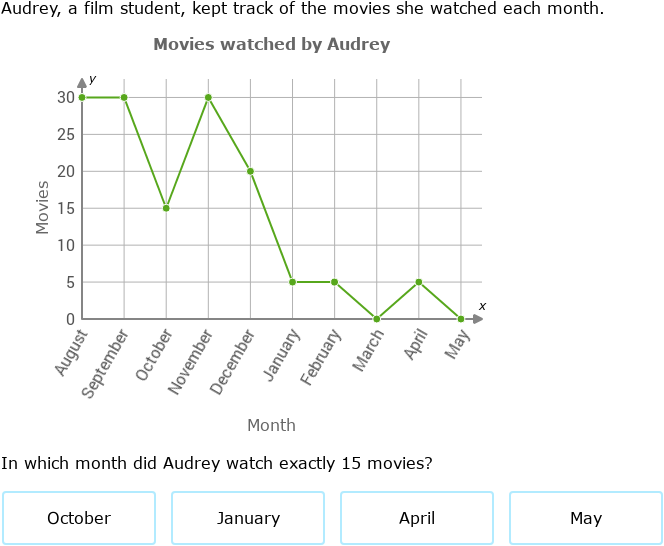
Task: Click the chart title 'Movies watched by Audrey'
Action: (x=271, y=45)
